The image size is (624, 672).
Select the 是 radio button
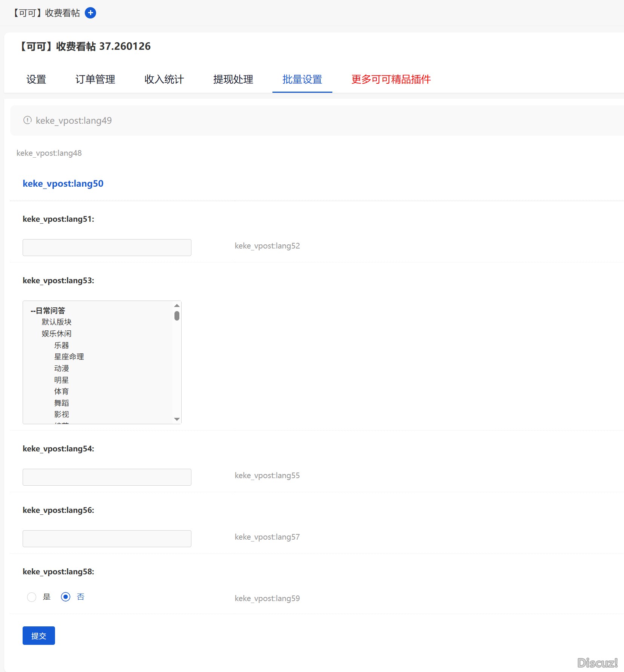[x=32, y=597]
